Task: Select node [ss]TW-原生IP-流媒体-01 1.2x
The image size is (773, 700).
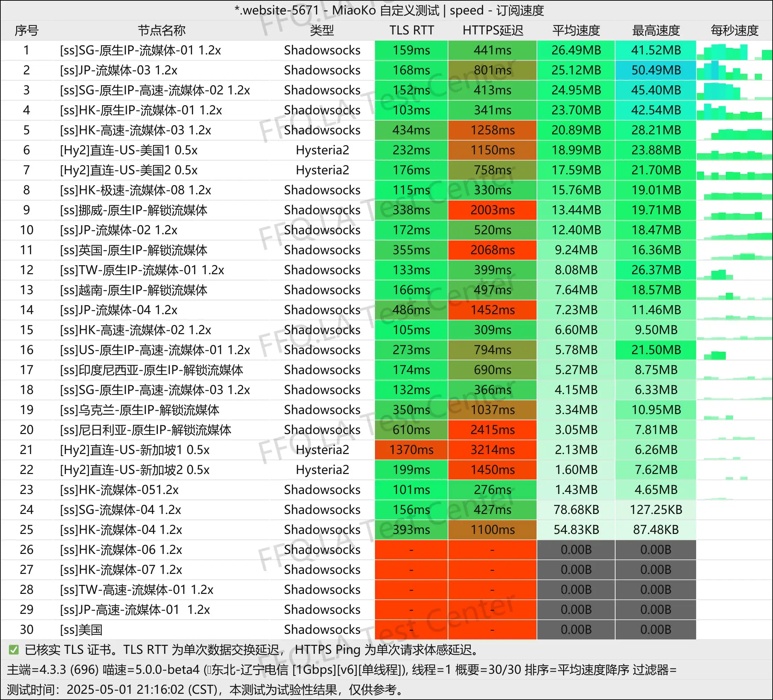Action: click(142, 270)
